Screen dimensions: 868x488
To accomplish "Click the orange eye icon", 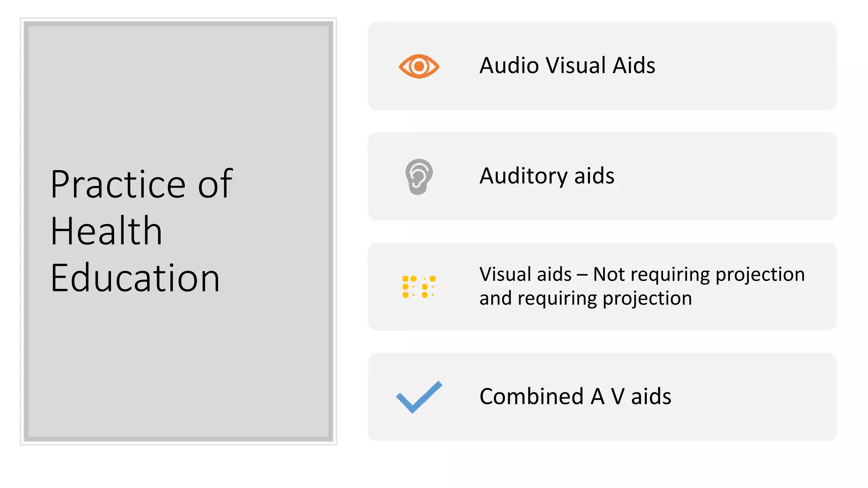I will [419, 66].
